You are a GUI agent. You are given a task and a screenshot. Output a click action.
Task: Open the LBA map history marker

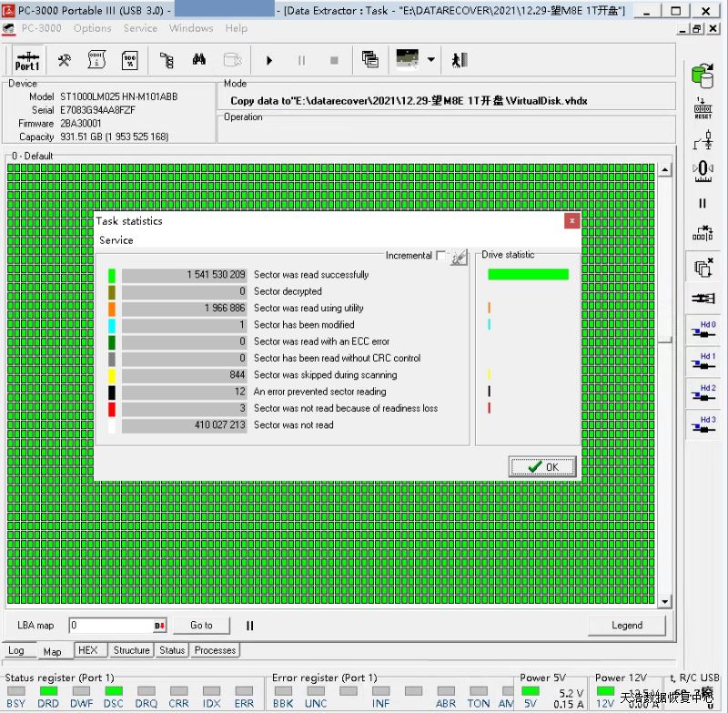pos(160,626)
